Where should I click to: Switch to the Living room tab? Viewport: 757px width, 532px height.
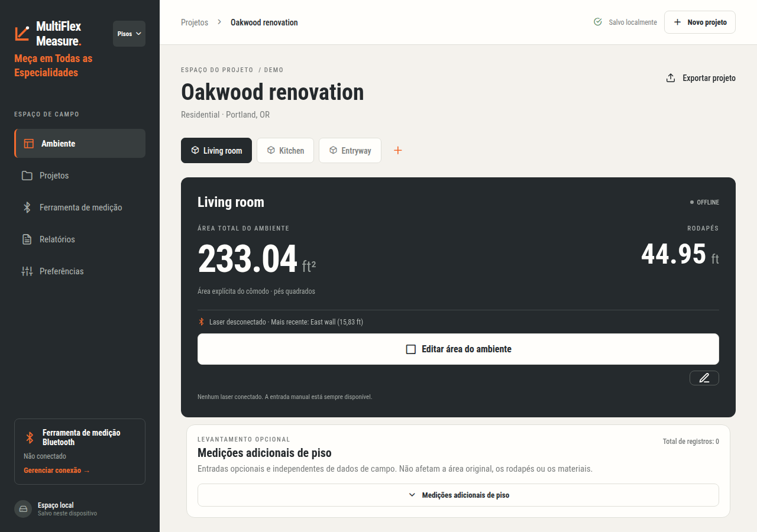pyautogui.click(x=216, y=150)
